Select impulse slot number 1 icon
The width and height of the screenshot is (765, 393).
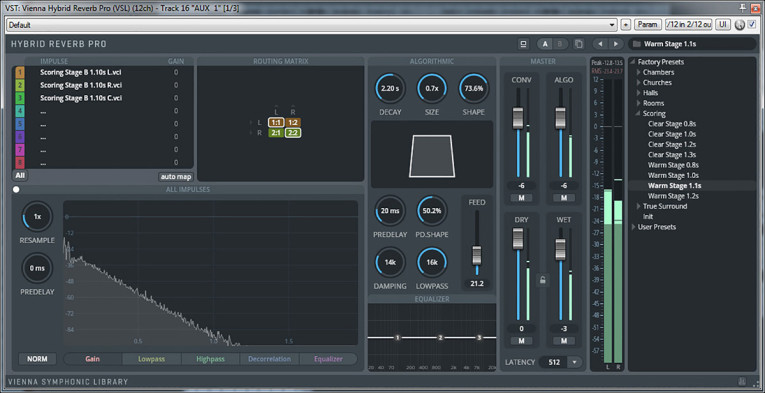[x=20, y=72]
